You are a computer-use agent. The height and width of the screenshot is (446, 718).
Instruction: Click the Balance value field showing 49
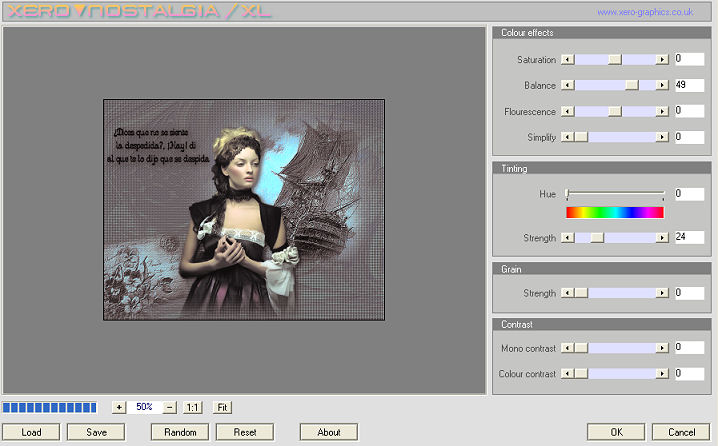coord(689,85)
